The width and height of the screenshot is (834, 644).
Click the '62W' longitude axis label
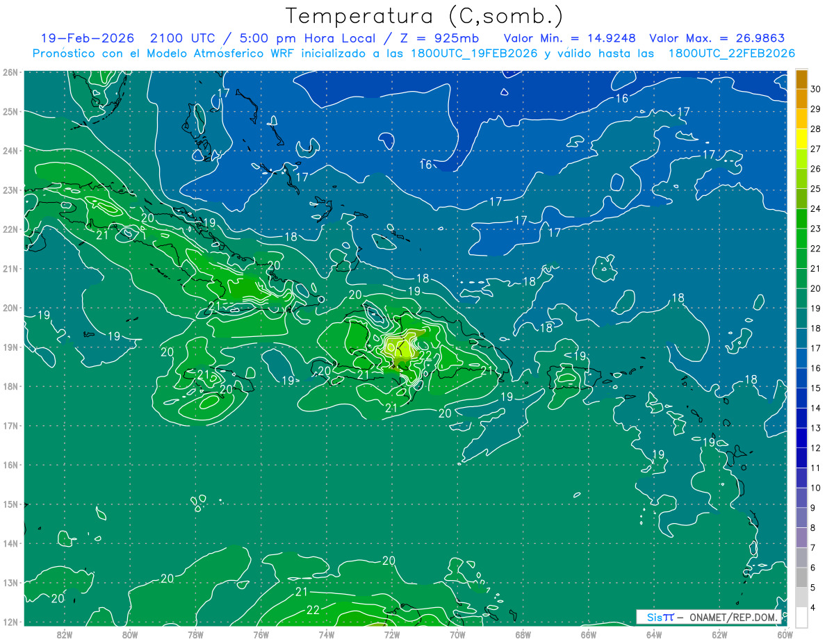coord(719,634)
